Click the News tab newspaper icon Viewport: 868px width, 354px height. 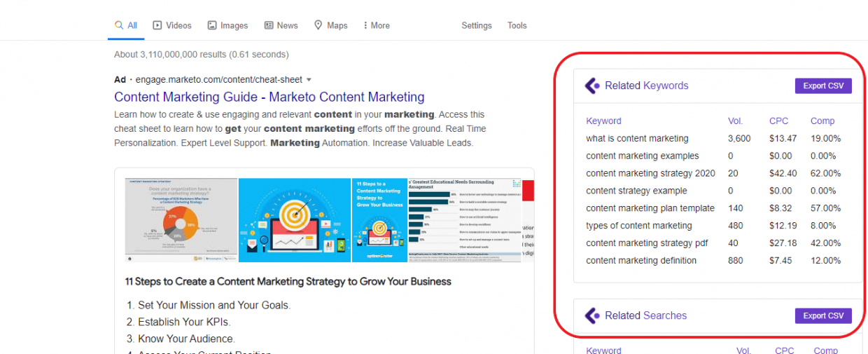tap(269, 25)
